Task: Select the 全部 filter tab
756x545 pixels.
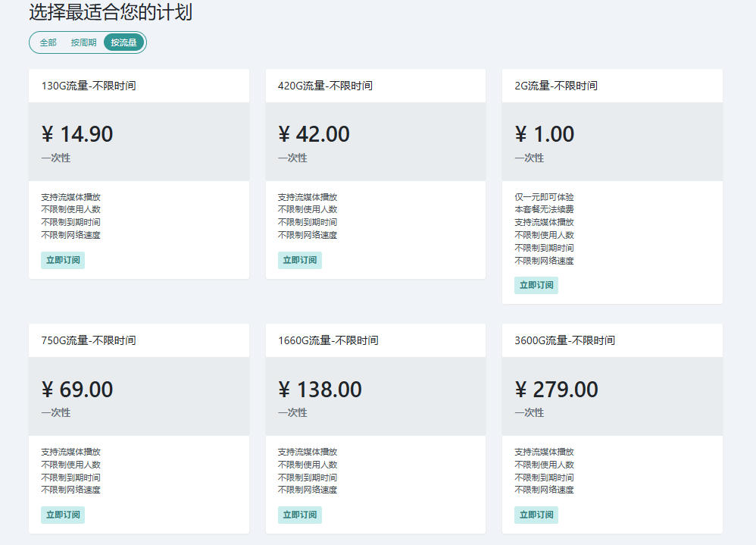Action: (x=48, y=42)
